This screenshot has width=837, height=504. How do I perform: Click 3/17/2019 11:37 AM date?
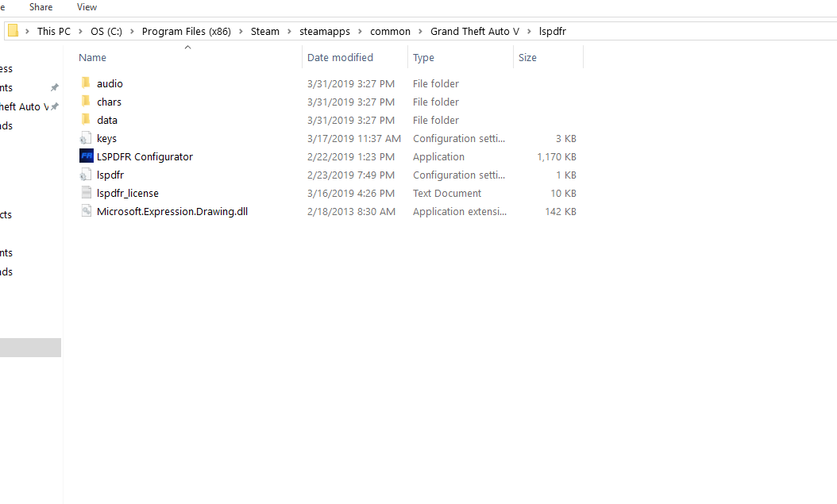tap(354, 139)
